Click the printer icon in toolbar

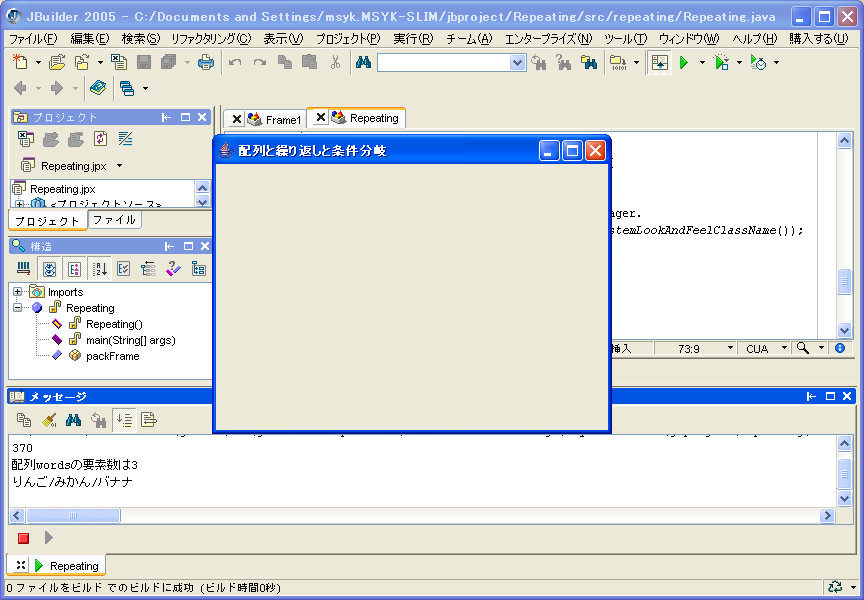[x=205, y=62]
